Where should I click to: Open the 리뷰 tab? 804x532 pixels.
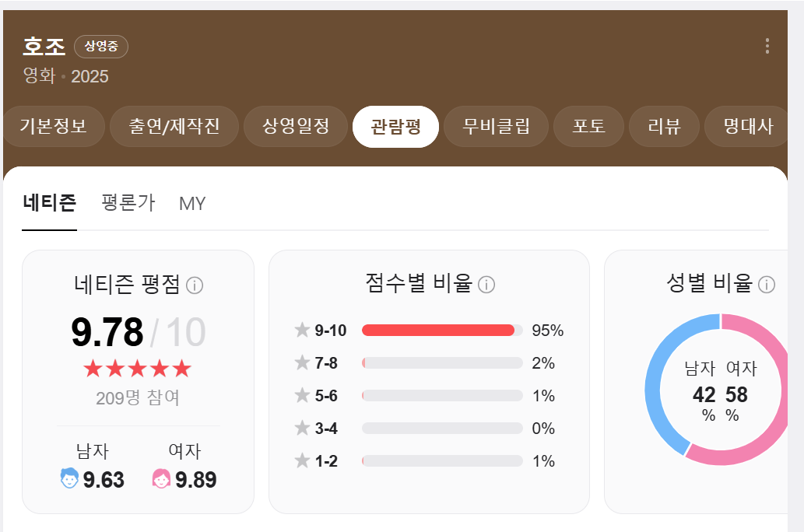point(663,125)
